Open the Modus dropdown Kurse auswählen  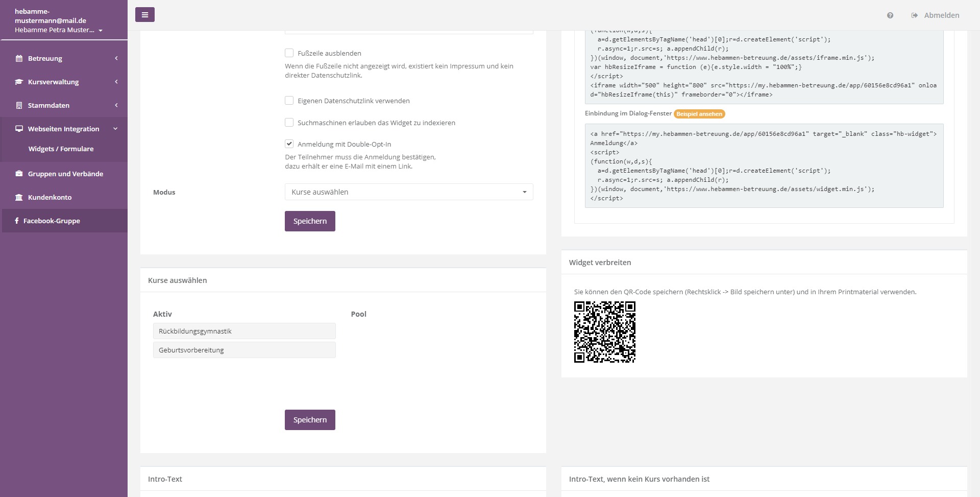[408, 192]
